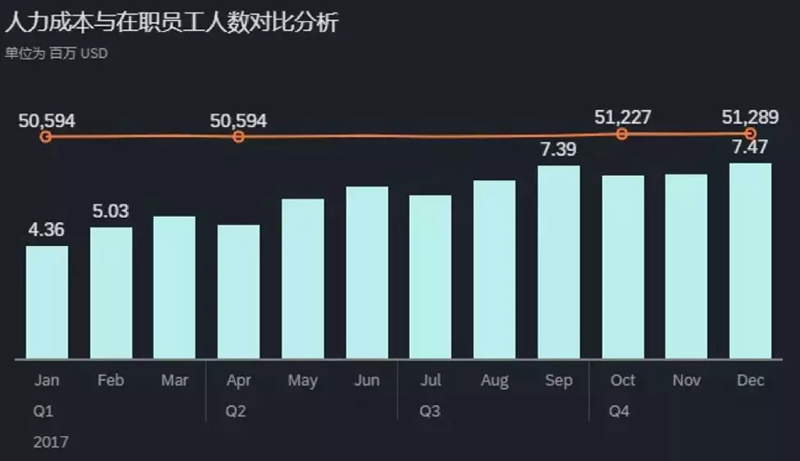
Task: Click the March bar
Action: (174, 287)
